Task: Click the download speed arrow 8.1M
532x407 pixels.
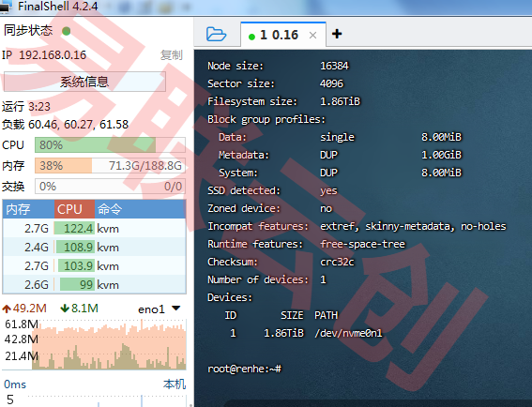Action: [80, 309]
